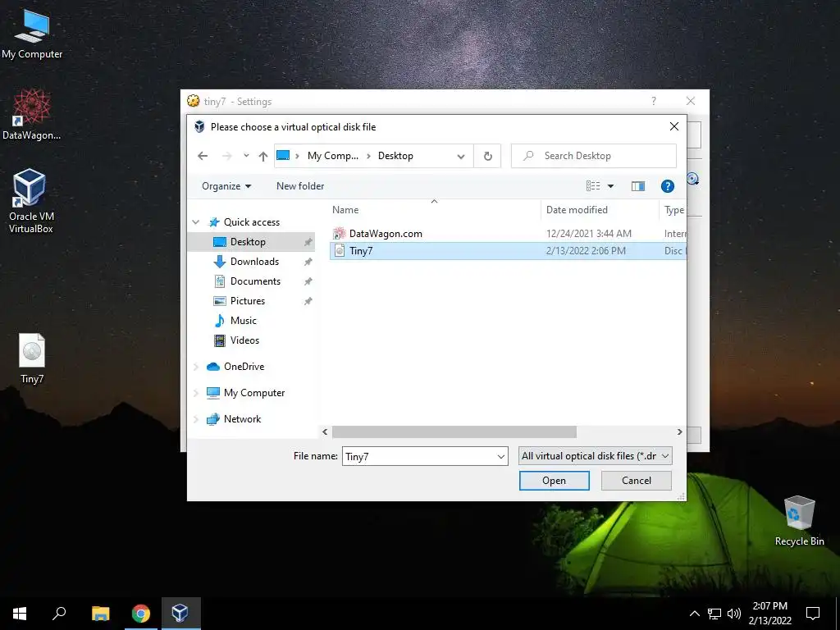The height and width of the screenshot is (630, 840).
Task: Launch Oracle VM VirtualBox desktop shortcut
Action: pyautogui.click(x=30, y=202)
